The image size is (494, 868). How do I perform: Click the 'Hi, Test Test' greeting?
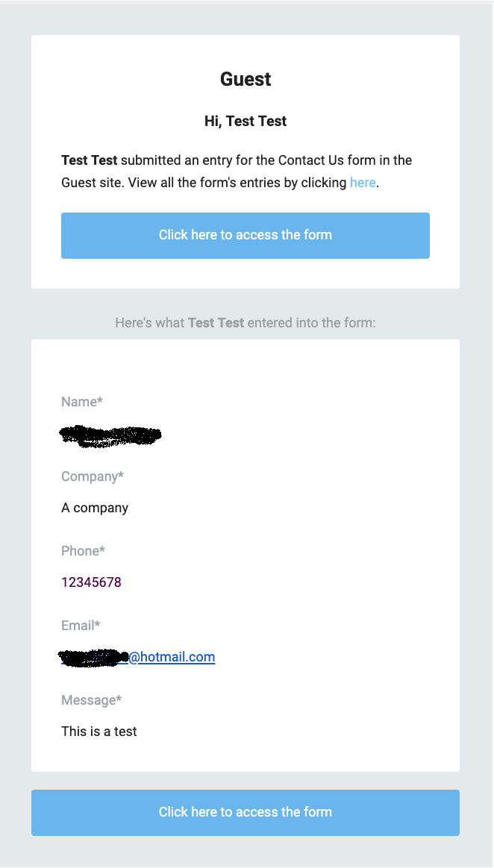pos(246,122)
